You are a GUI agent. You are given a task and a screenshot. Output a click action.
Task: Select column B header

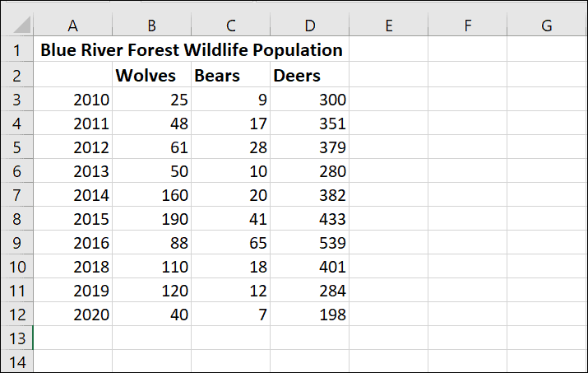151,25
